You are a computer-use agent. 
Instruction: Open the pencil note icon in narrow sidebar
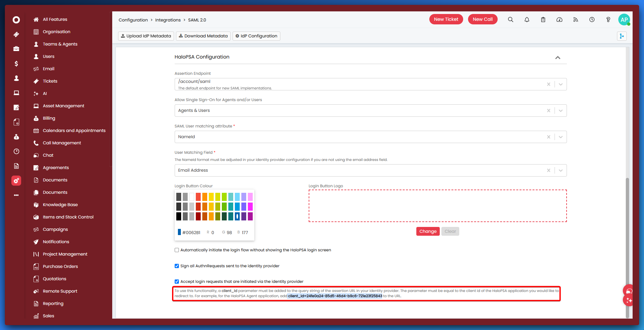coord(16,108)
